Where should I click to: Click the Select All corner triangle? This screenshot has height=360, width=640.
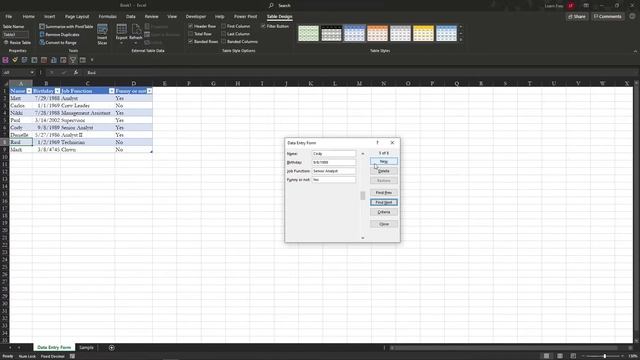coord(6,83)
